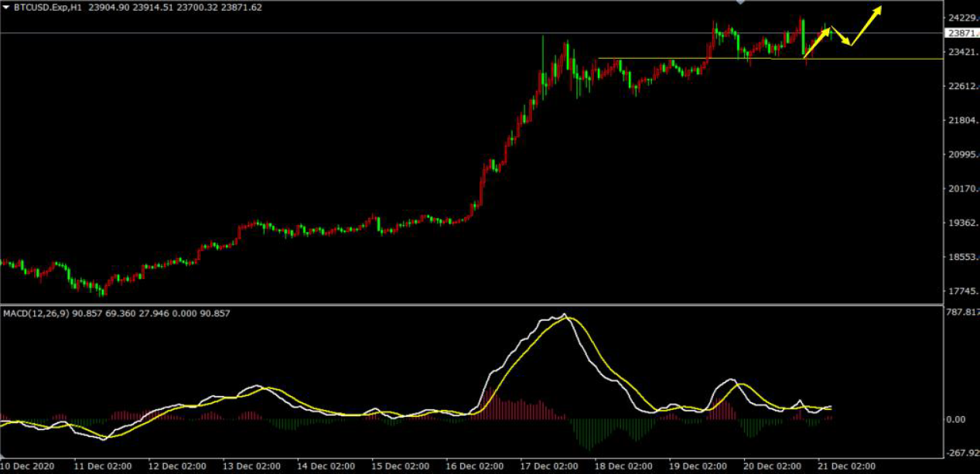Click the 17745 price axis label
Image resolution: width=980 pixels, height=474 pixels.
(963, 292)
